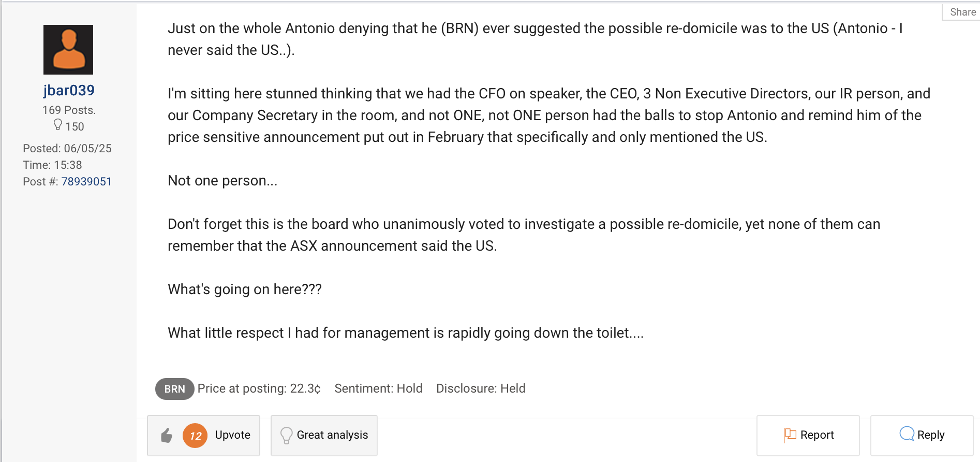
Task: Click the Report flag icon
Action: (790, 435)
